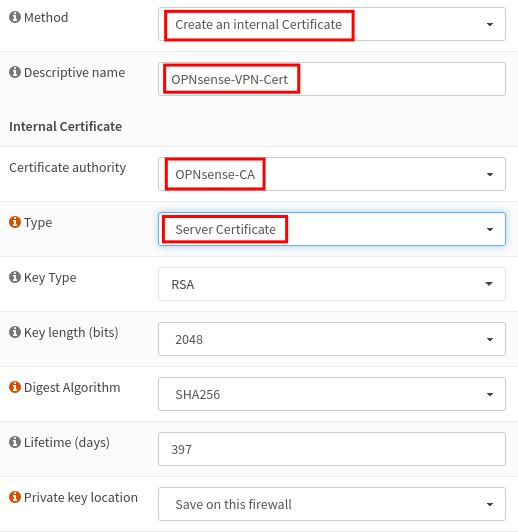Image resolution: width=518 pixels, height=532 pixels.
Task: Open the Save on this firewall dropdown
Action: (x=332, y=504)
